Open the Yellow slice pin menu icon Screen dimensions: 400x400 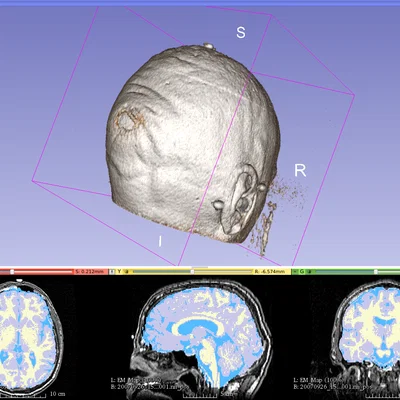(x=112, y=272)
